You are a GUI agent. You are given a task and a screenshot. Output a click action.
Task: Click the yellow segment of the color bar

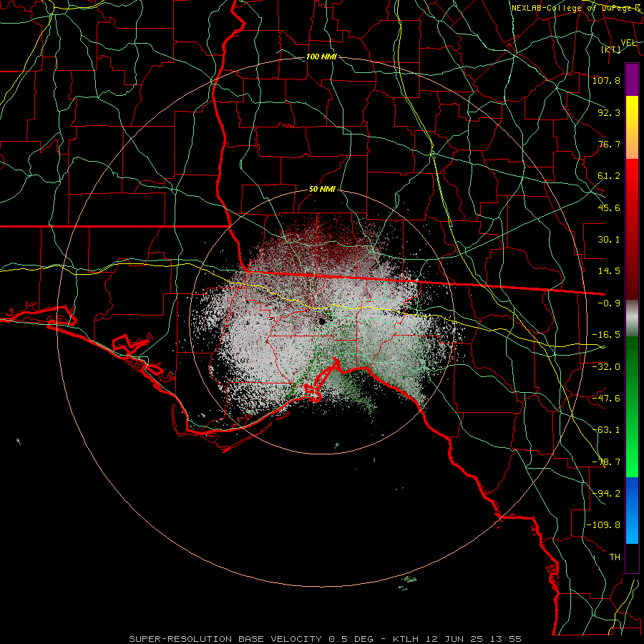(x=632, y=112)
